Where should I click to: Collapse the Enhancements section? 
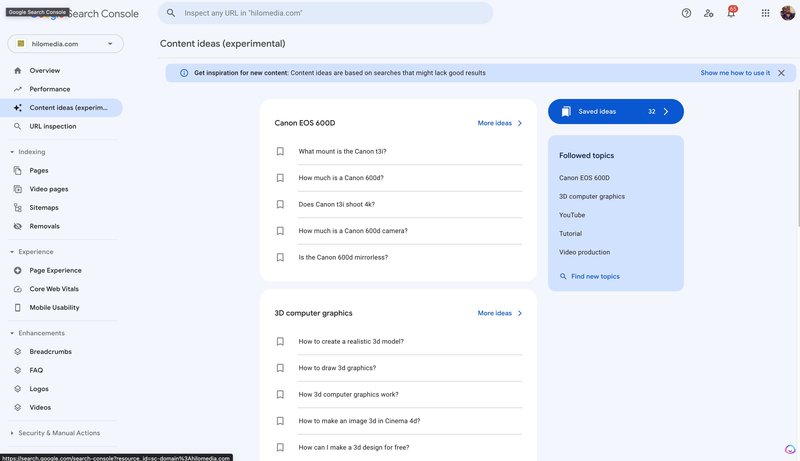pyautogui.click(x=37, y=333)
